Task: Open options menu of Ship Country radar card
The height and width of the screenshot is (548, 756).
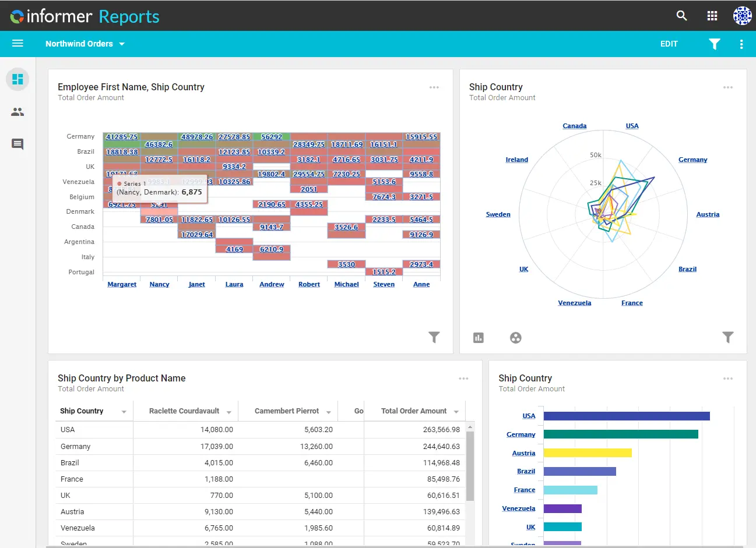Action: pos(728,87)
